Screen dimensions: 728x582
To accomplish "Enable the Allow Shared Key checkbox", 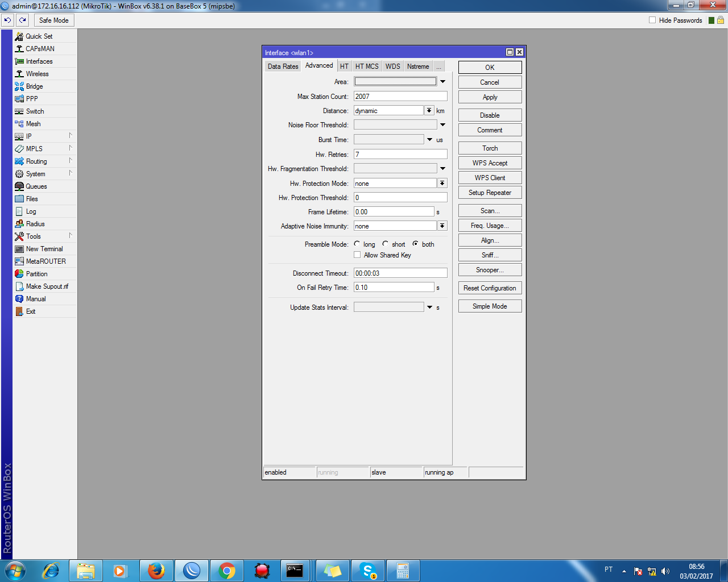I will coord(357,255).
